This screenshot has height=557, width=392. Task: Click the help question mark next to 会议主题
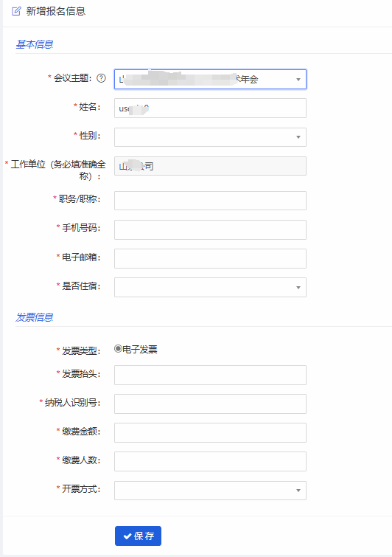click(x=101, y=78)
